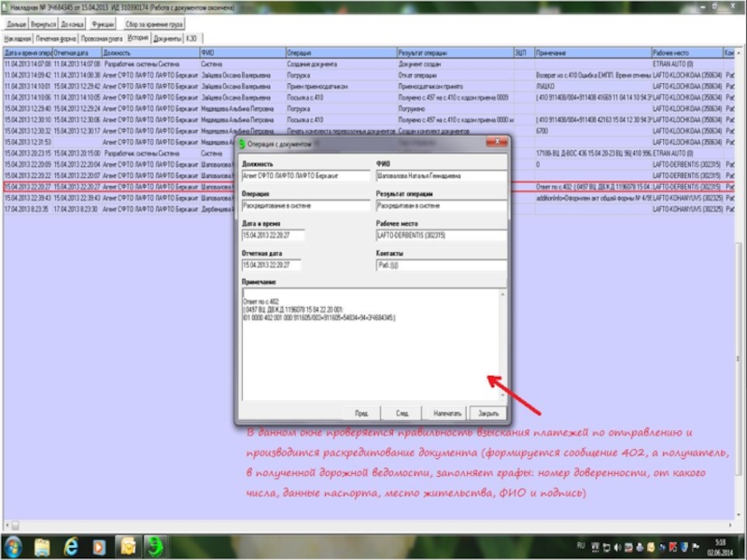Open the media player taskbar icon
The height and width of the screenshot is (560, 747).
tap(99, 547)
